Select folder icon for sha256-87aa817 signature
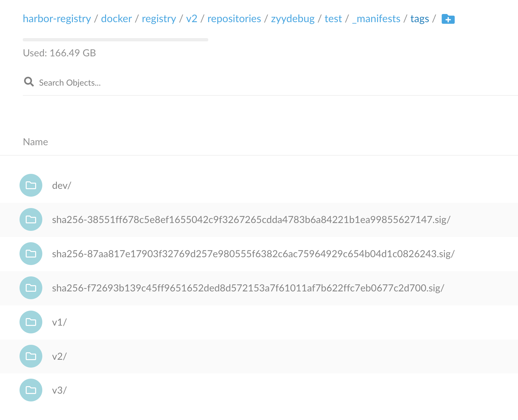Screen dimensions: 518x420 (x=31, y=254)
